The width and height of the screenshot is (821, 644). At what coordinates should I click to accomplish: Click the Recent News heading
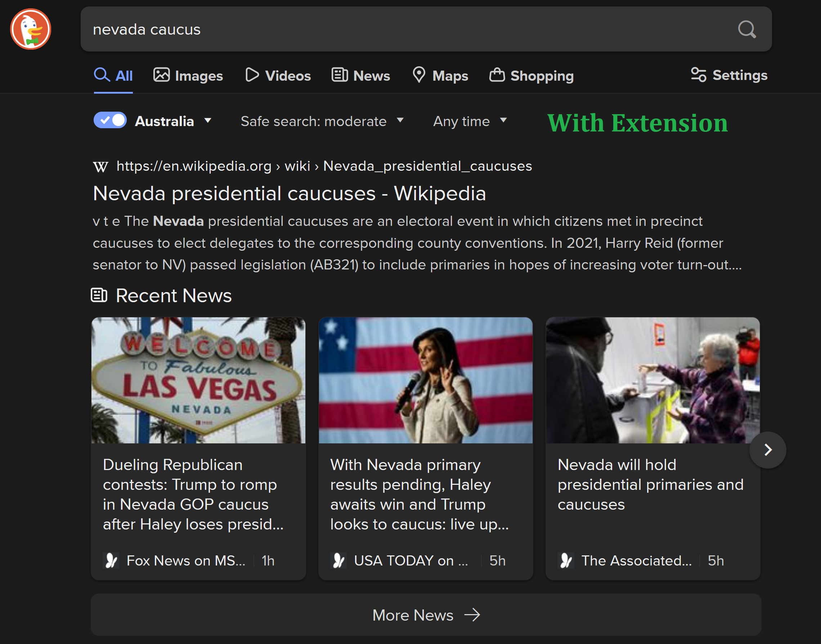[174, 296]
